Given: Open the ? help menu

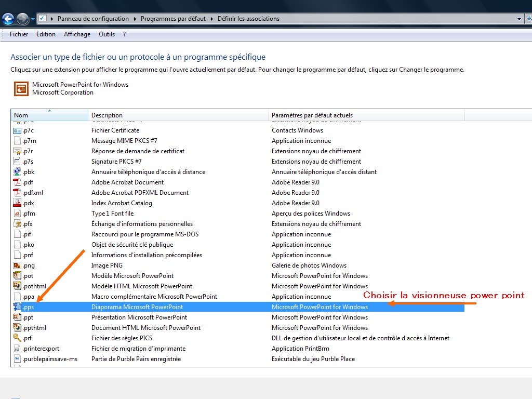Looking at the screenshot, I should click(x=125, y=34).
